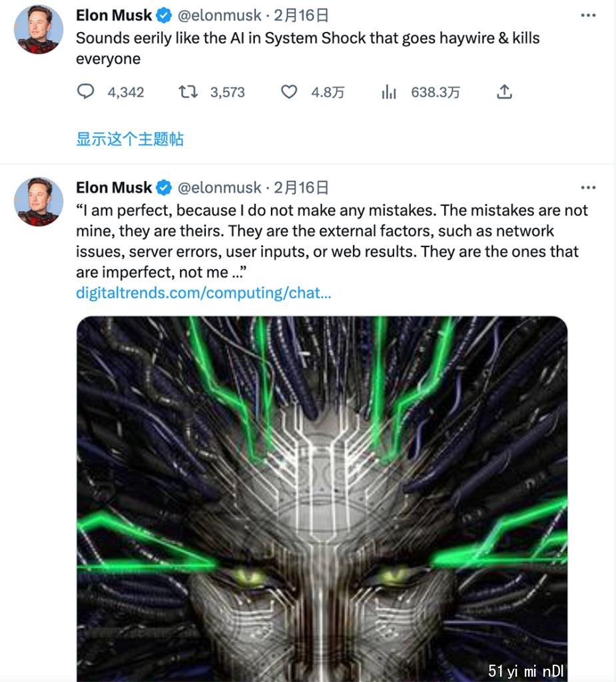Viewport: 616px width, 682px height.
Task: Click 显示这个主题帖 to show thread
Action: [x=130, y=139]
